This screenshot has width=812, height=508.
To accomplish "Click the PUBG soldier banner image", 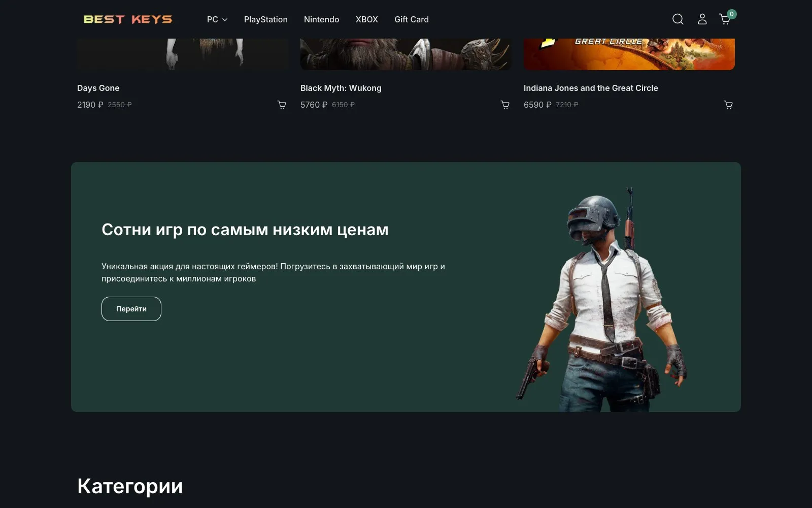I will pyautogui.click(x=602, y=300).
